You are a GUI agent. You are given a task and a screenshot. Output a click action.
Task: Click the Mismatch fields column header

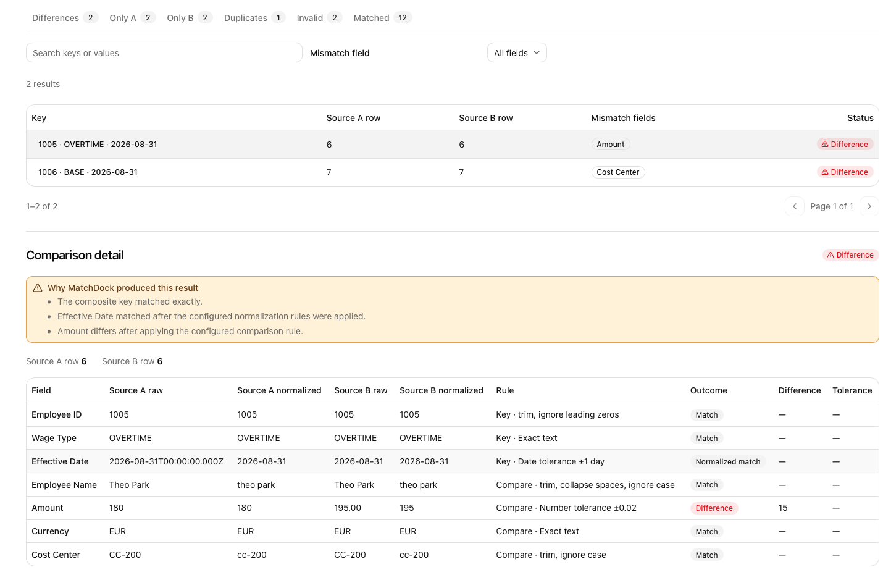point(623,118)
